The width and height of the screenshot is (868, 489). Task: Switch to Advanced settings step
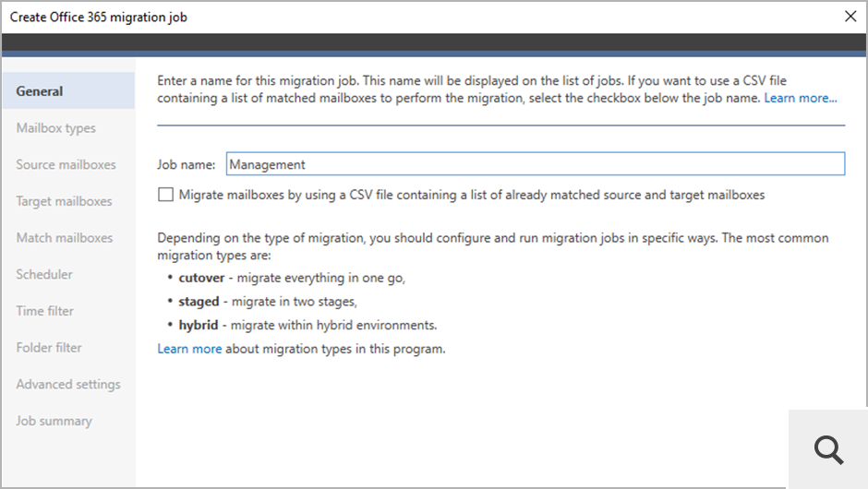point(68,384)
